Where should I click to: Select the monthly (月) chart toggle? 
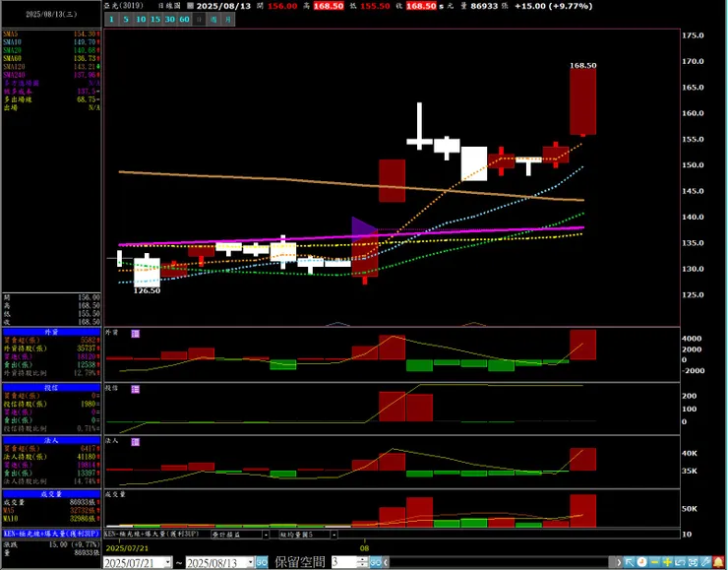(x=228, y=19)
